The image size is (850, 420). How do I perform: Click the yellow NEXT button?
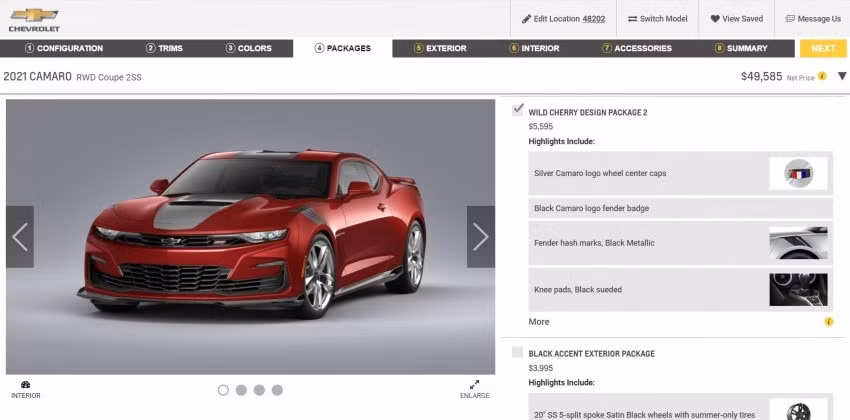click(823, 48)
